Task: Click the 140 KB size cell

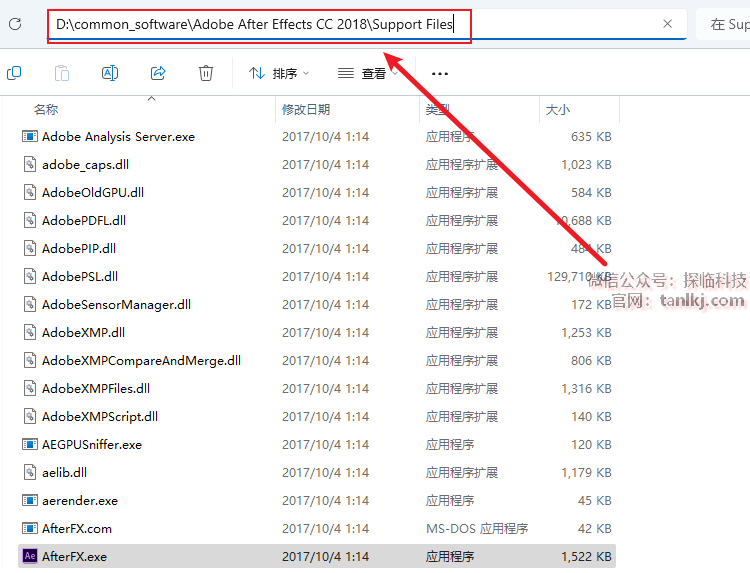Action: (591, 417)
